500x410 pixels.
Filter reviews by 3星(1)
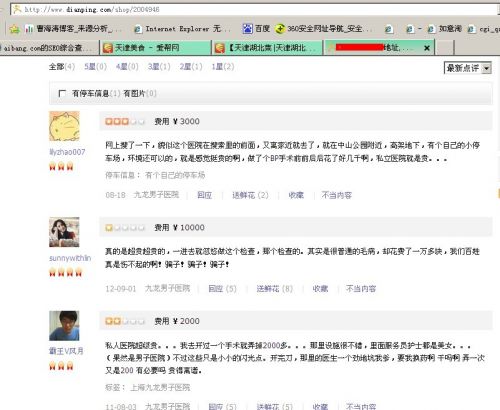pyautogui.click(x=159, y=67)
